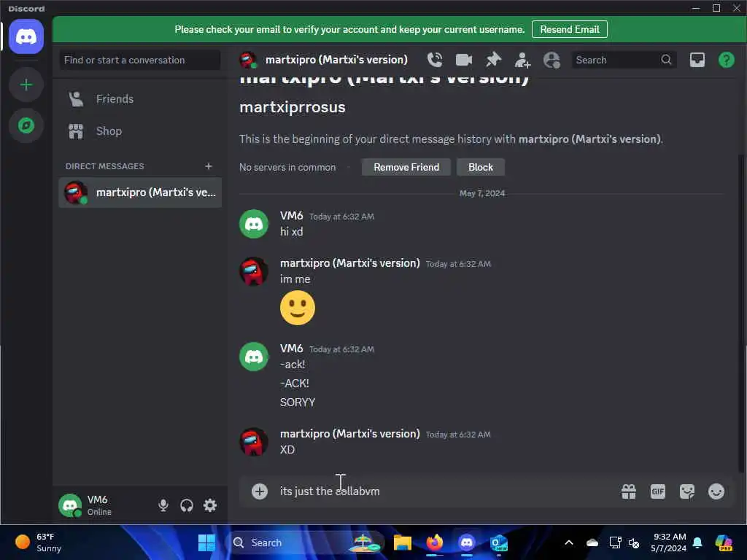
Task: Click Windows taskbar Search box
Action: (305, 542)
